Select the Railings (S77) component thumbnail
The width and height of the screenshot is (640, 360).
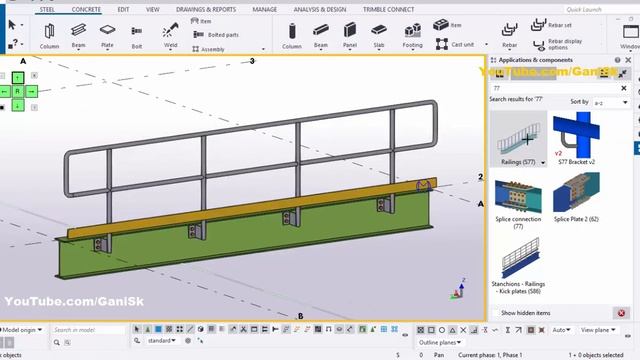[518, 139]
